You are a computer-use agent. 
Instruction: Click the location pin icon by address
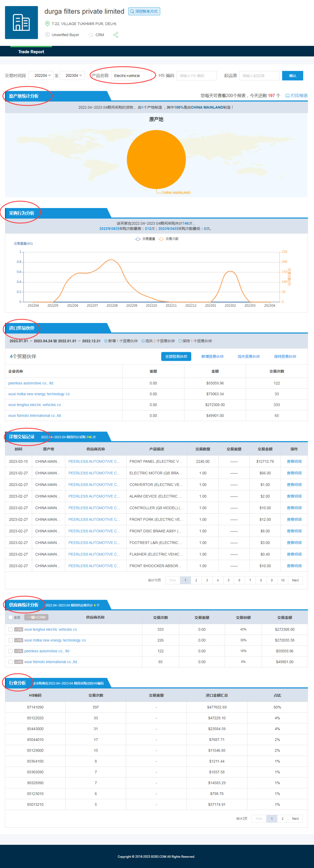pyautogui.click(x=47, y=24)
